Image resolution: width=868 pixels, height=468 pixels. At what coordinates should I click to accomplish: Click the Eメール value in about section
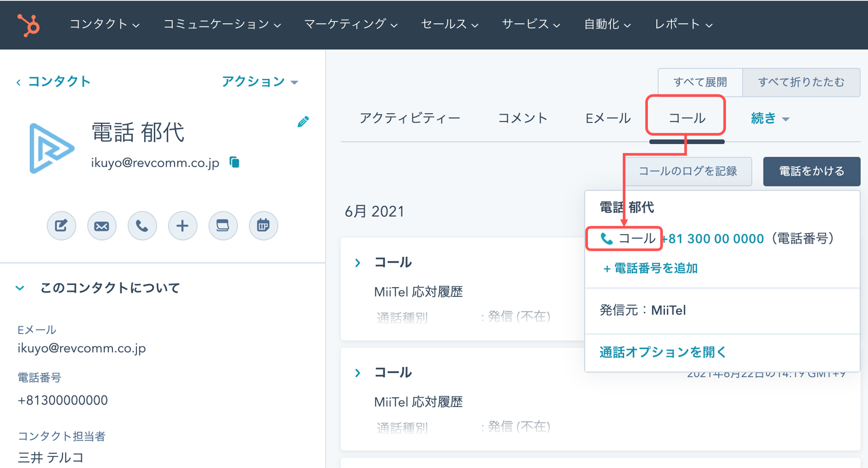click(82, 348)
